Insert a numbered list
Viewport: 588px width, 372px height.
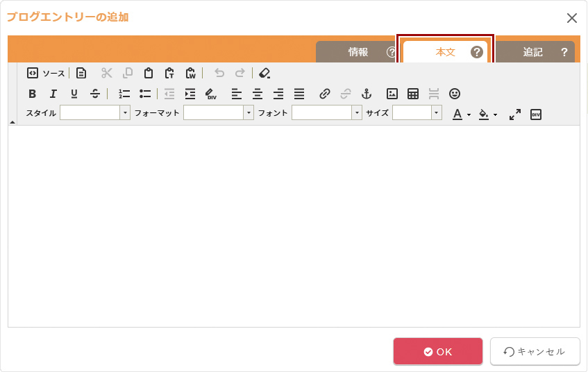124,94
